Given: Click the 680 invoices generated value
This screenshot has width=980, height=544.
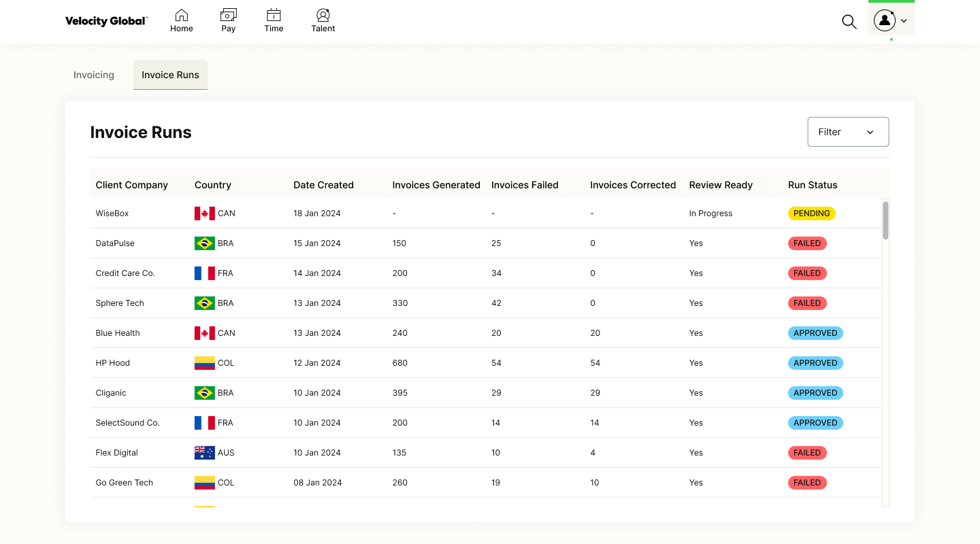Looking at the screenshot, I should click(400, 363).
